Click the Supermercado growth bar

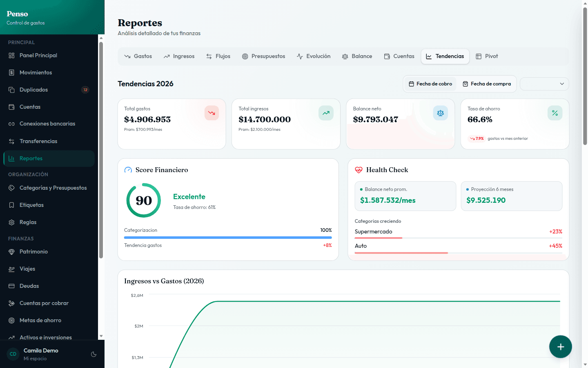click(x=459, y=238)
